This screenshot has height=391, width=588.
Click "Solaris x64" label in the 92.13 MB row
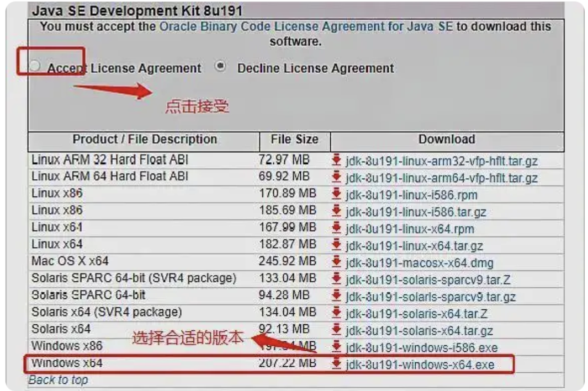(x=61, y=329)
